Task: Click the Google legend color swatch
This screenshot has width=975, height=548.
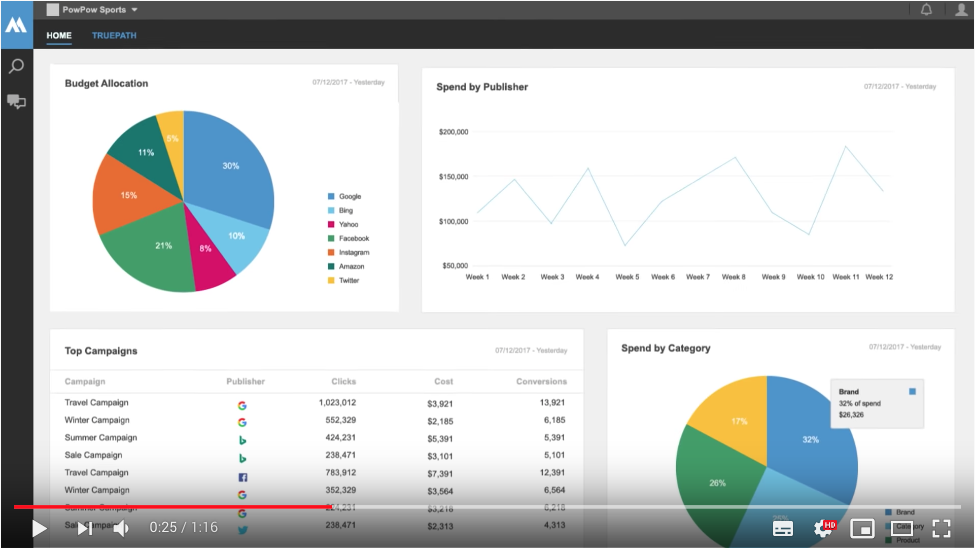Action: point(331,196)
